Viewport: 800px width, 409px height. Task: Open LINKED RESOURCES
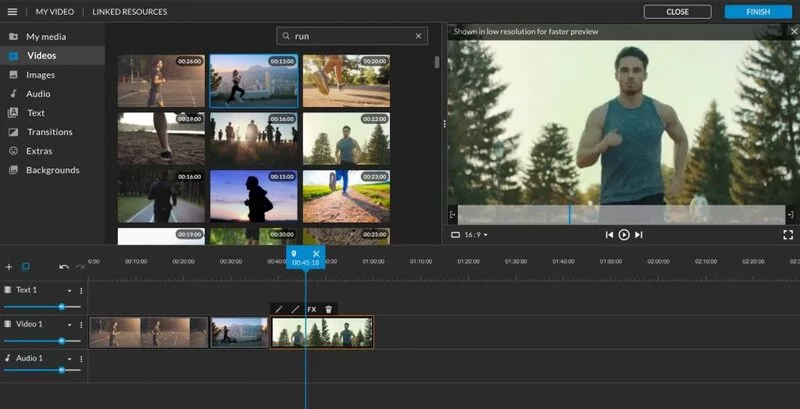click(x=130, y=12)
